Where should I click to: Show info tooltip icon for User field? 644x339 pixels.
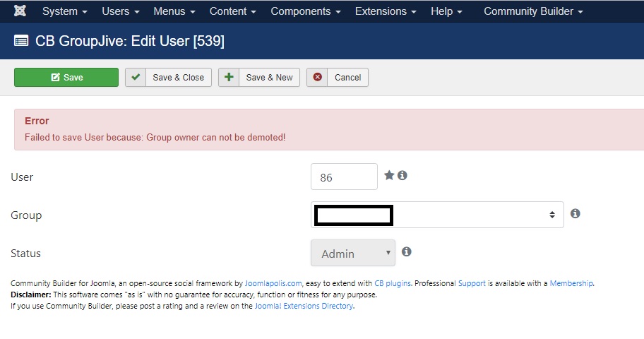(402, 175)
